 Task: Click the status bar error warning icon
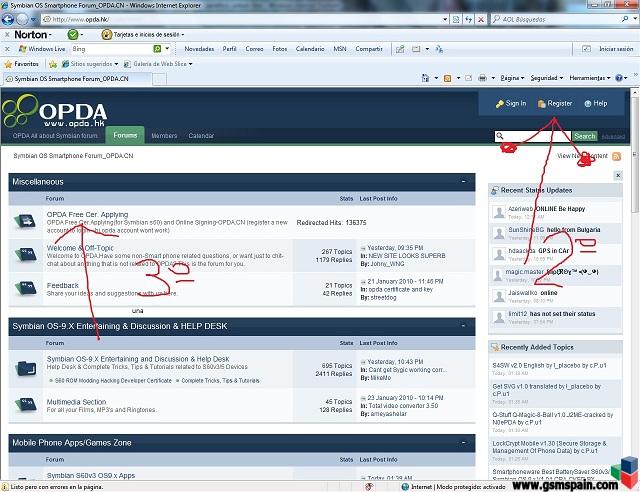[x=4, y=487]
